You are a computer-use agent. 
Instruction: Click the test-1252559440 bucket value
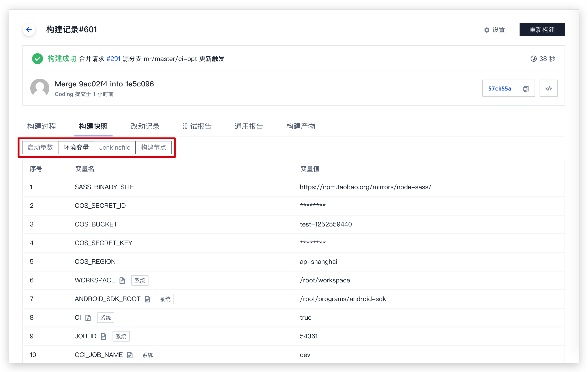tap(326, 224)
